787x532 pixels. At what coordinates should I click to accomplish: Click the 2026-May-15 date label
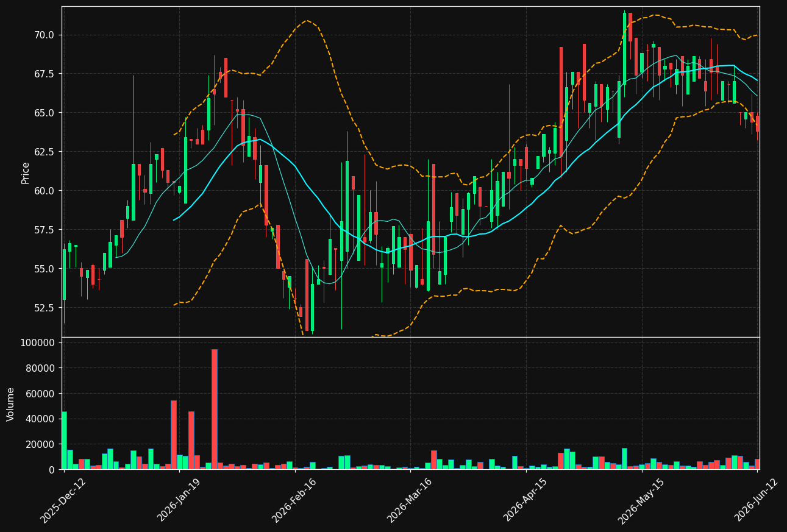coord(641,500)
